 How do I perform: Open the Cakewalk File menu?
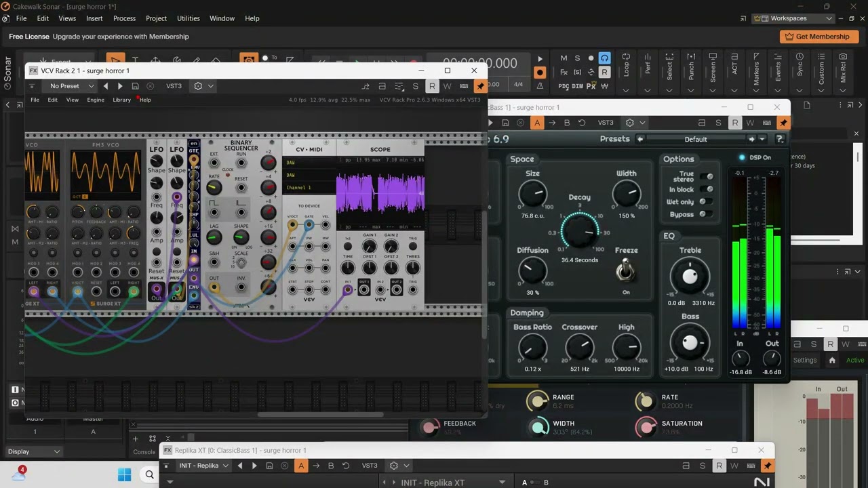point(21,18)
